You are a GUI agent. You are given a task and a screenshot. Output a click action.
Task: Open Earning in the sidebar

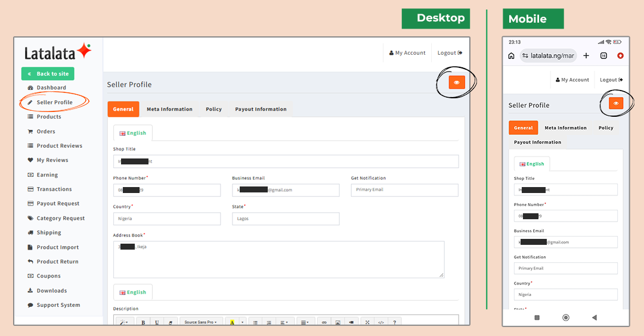coord(42,175)
